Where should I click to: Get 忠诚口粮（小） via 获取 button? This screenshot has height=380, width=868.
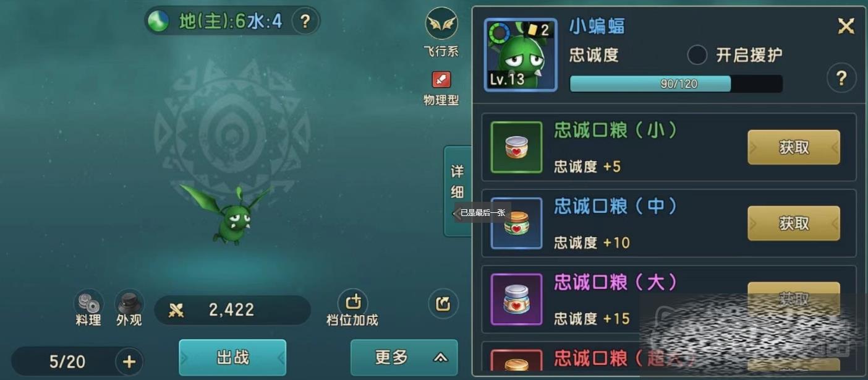point(794,147)
